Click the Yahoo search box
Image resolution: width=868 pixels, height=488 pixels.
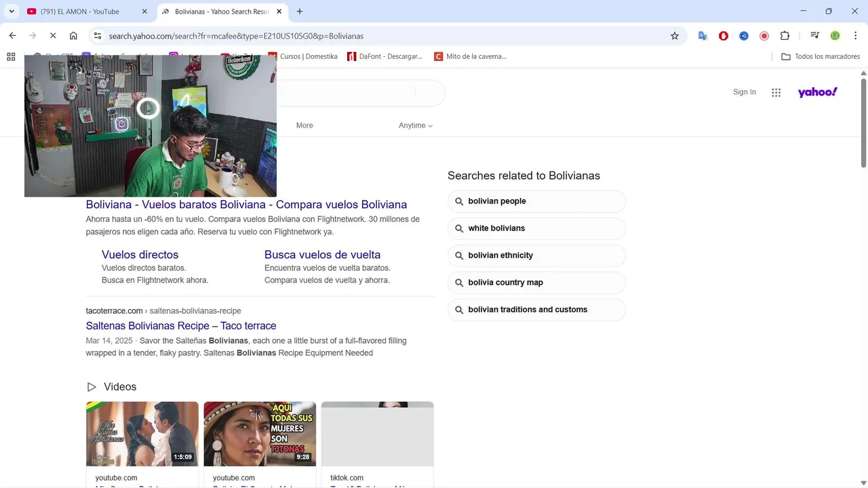pos(346,93)
